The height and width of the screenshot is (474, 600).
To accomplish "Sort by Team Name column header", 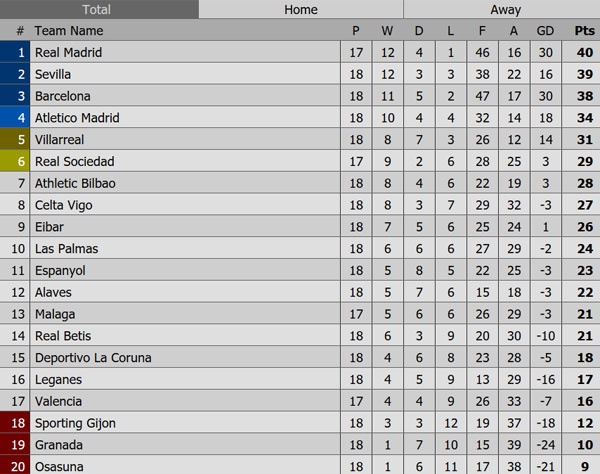I will (69, 31).
